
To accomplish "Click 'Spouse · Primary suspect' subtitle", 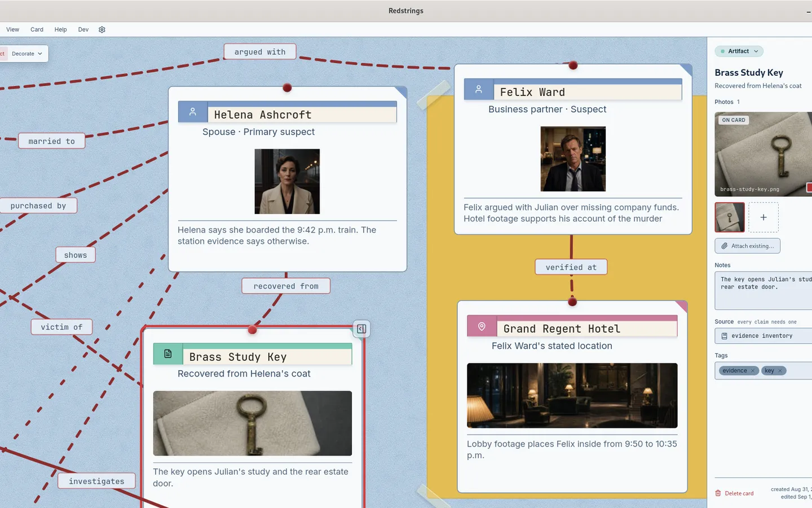I will (259, 132).
